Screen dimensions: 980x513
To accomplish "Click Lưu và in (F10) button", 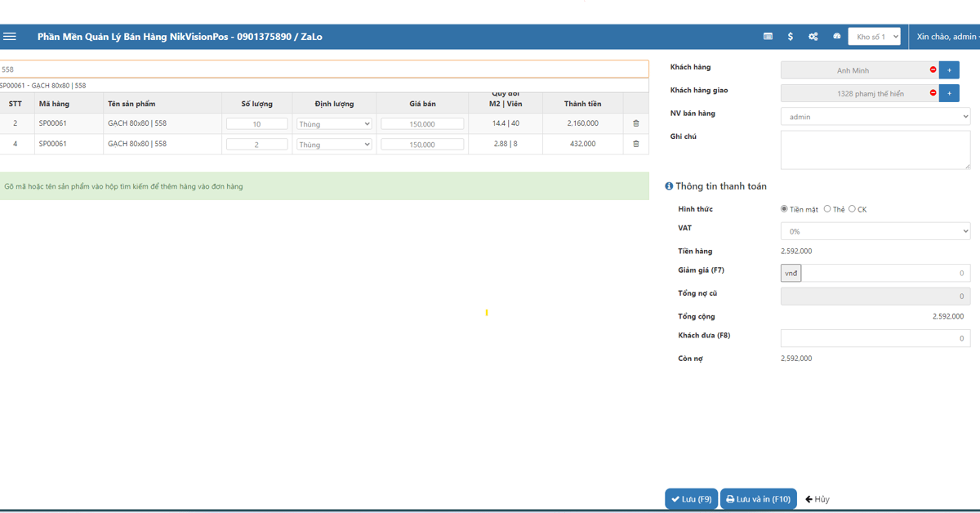I will pos(759,499).
